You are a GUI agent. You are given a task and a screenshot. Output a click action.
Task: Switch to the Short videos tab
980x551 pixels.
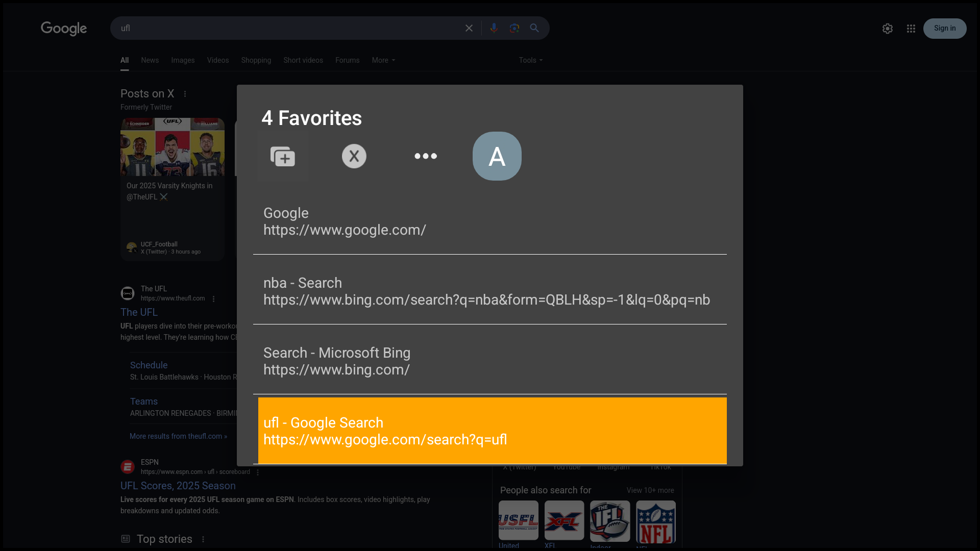(x=303, y=60)
